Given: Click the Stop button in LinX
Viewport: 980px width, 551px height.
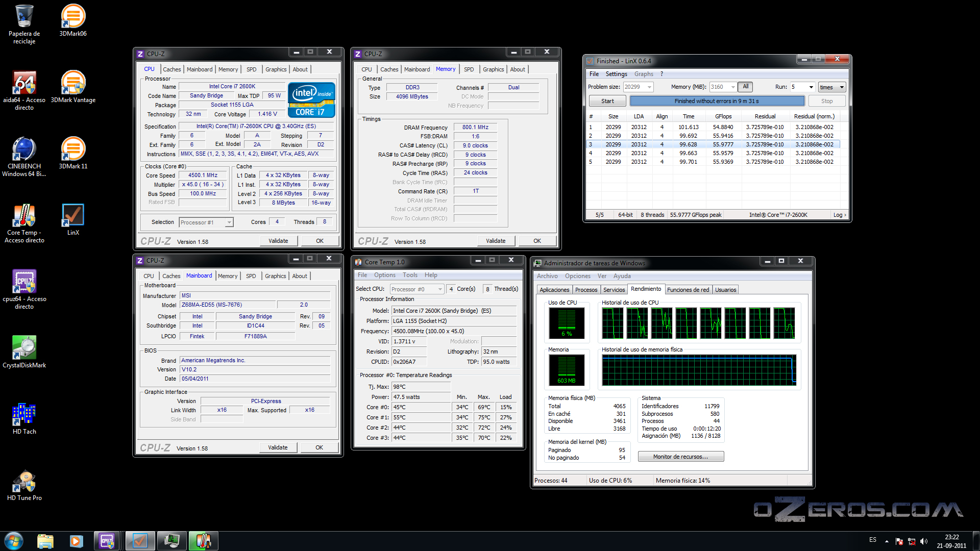Looking at the screenshot, I should (x=827, y=101).
